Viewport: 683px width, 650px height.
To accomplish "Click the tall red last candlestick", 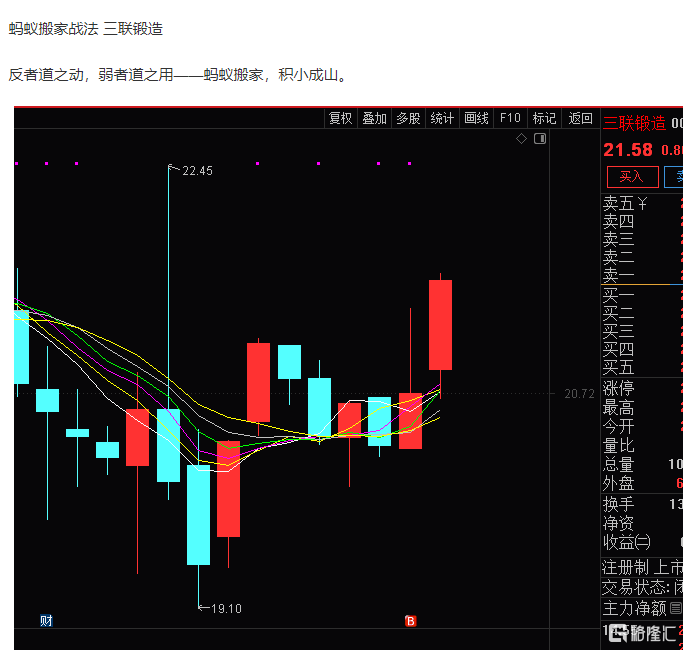I will (x=440, y=325).
